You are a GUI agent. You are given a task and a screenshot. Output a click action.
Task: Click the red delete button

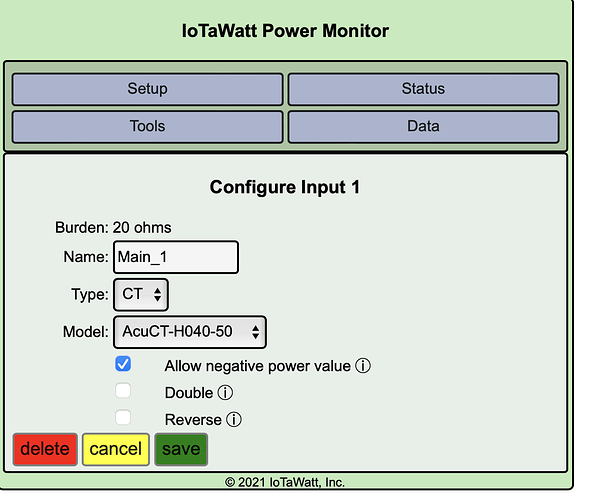45,449
